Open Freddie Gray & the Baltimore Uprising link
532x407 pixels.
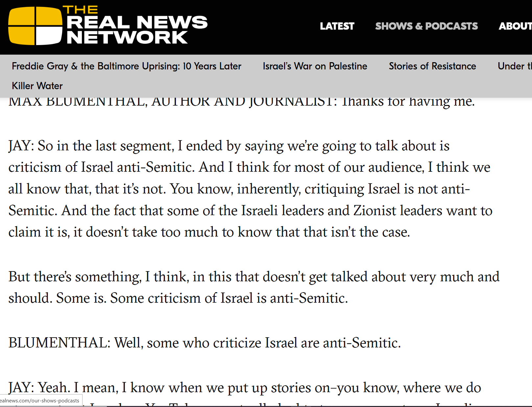(127, 66)
